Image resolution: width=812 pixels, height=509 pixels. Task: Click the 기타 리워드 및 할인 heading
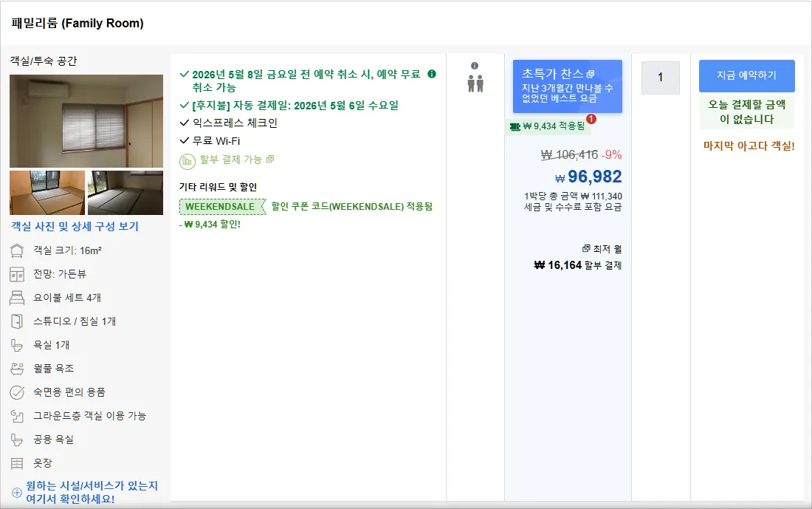[x=218, y=187]
